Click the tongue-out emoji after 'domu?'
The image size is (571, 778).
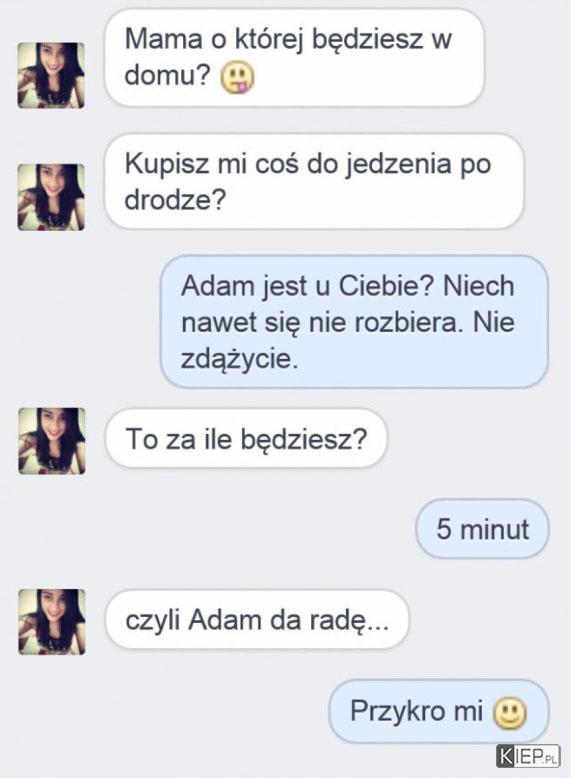pyautogui.click(x=237, y=78)
